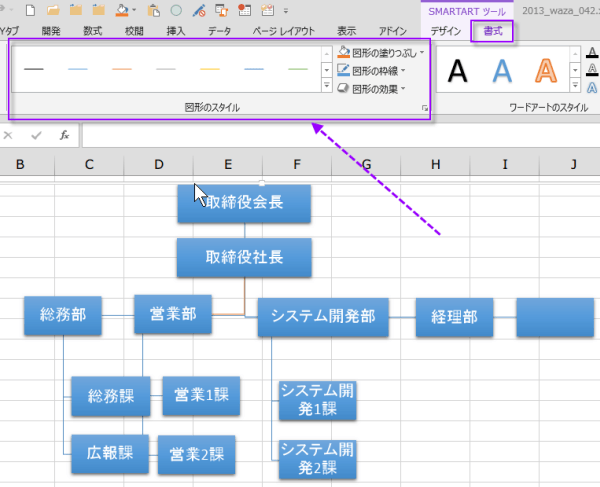
Task: Expand the WordArt styles gallery More button
Action: (x=575, y=85)
